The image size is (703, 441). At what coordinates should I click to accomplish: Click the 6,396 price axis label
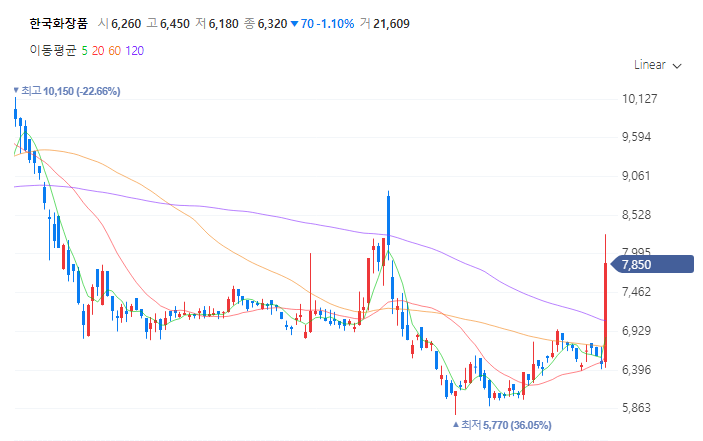click(x=636, y=370)
